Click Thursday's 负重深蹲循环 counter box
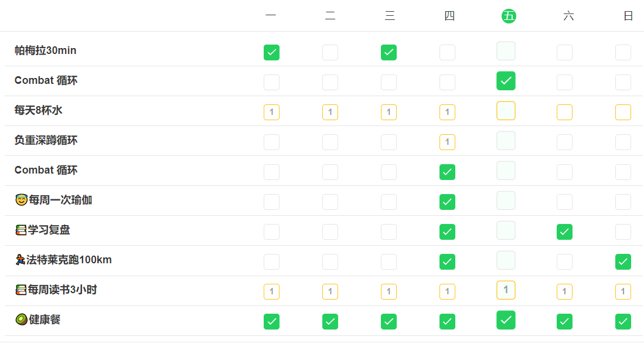 coord(447,142)
